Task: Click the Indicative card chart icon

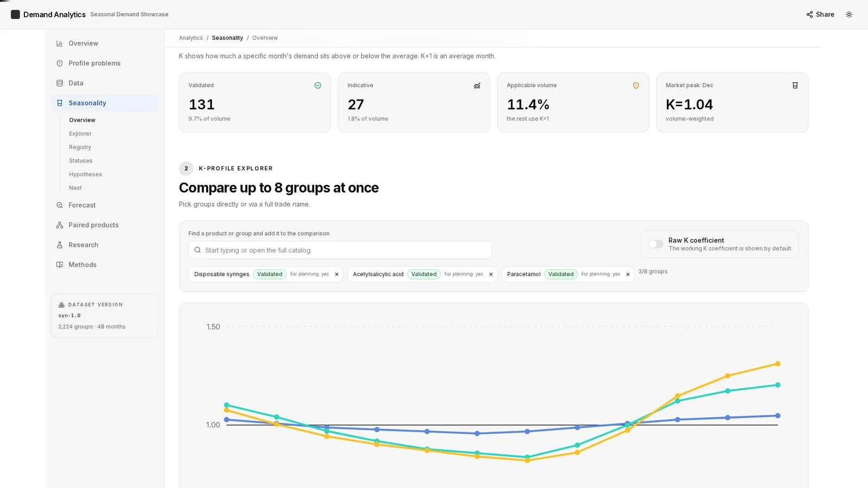Action: 477,86
